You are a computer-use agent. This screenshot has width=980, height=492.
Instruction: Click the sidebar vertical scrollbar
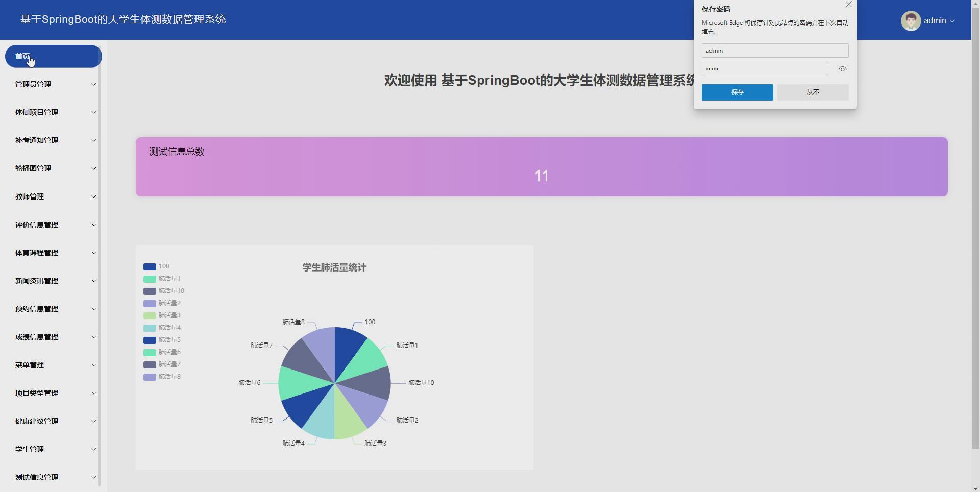tap(100, 265)
